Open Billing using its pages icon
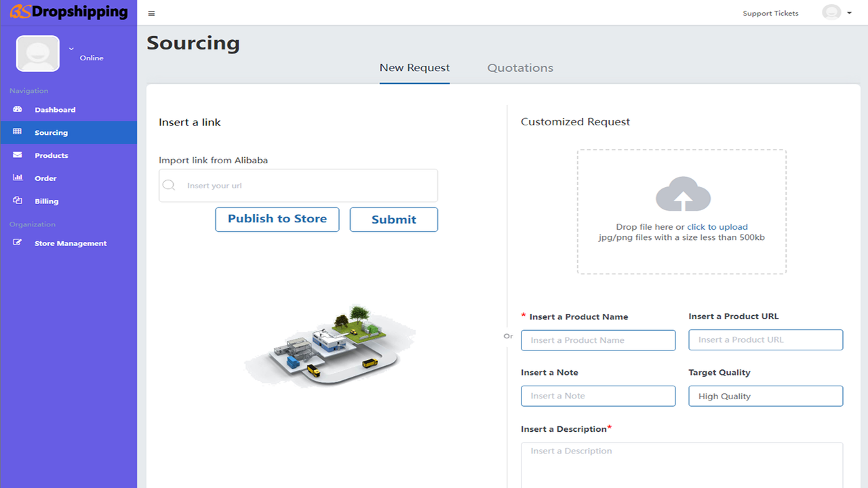Image resolution: width=868 pixels, height=488 pixels. (17, 201)
